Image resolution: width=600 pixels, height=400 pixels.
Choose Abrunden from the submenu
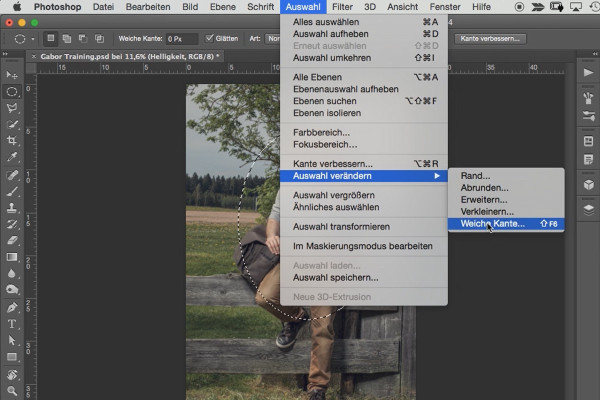click(x=506, y=188)
